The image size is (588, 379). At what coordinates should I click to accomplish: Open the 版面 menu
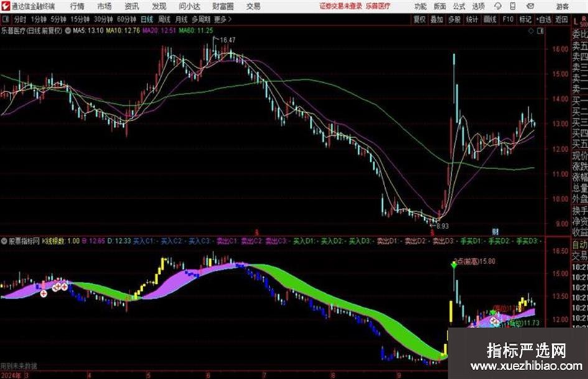point(439,6)
